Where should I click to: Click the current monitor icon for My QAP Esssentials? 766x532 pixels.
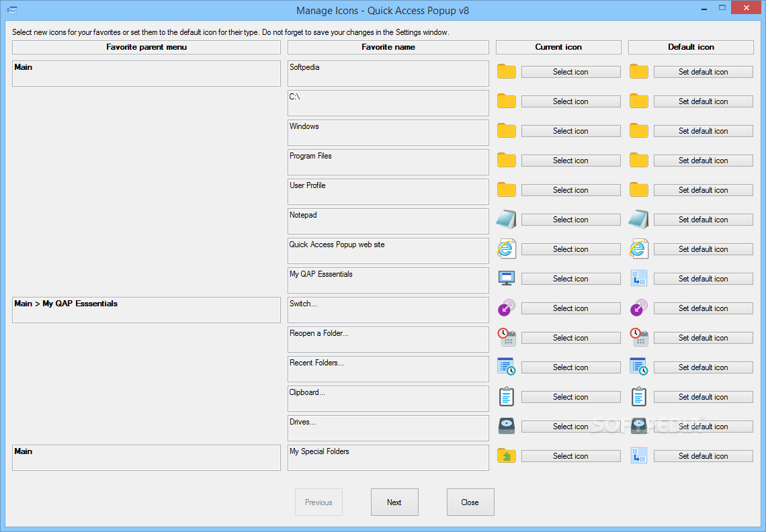tap(507, 279)
